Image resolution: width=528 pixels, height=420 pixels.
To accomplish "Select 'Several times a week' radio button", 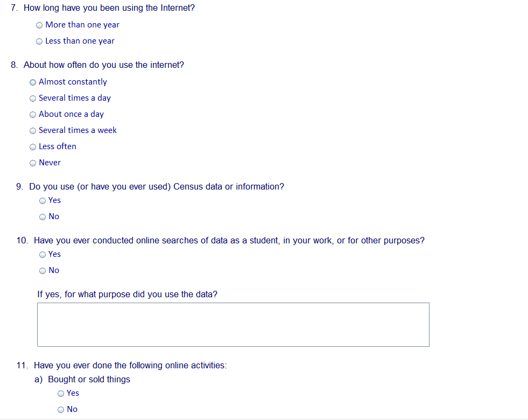I will click(x=33, y=131).
